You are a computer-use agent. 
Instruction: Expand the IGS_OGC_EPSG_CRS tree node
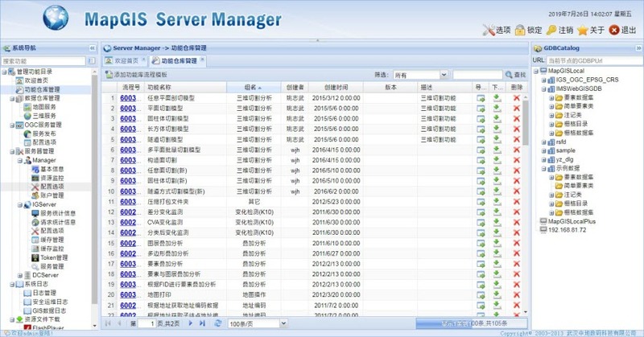tap(543, 80)
